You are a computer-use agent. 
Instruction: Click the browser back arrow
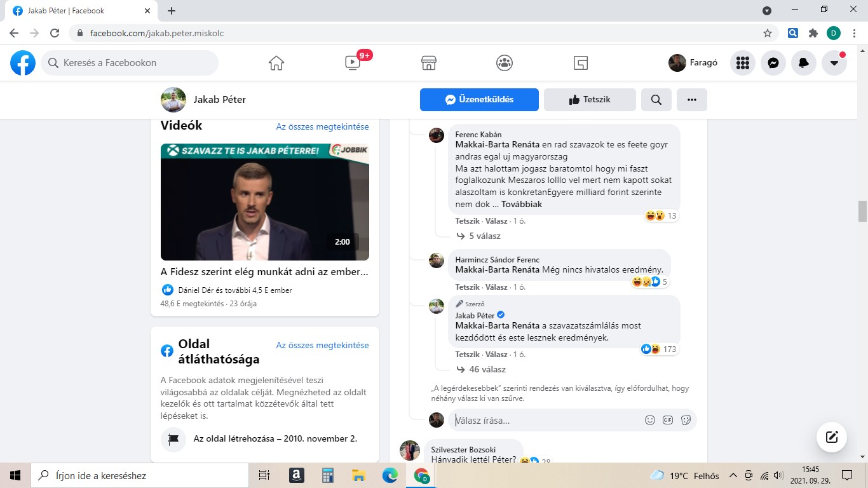point(14,33)
